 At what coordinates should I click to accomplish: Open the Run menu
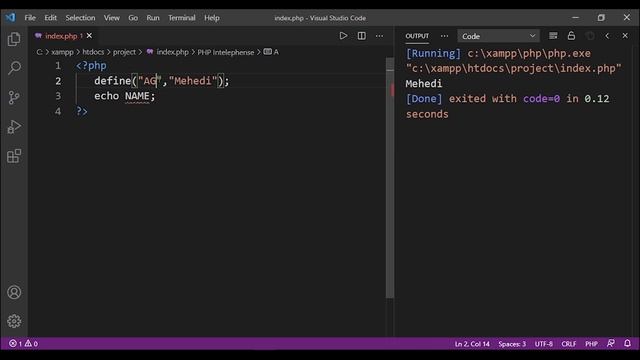[x=153, y=18]
